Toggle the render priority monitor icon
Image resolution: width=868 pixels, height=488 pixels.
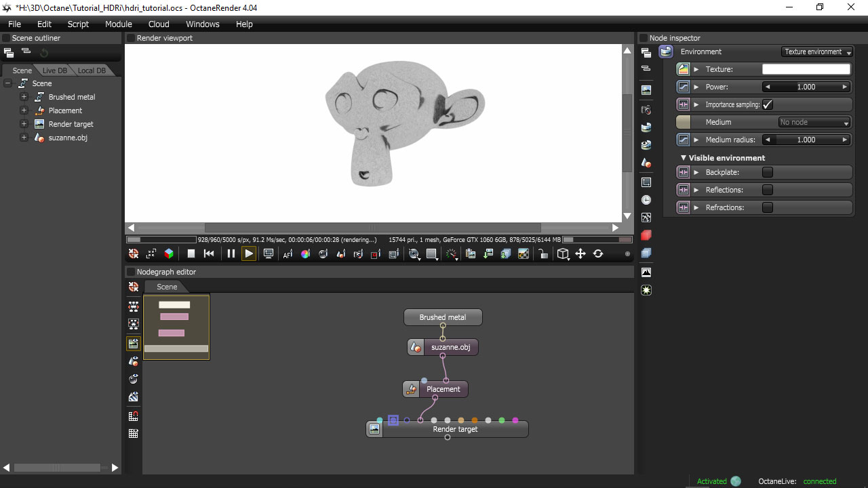[269, 253]
